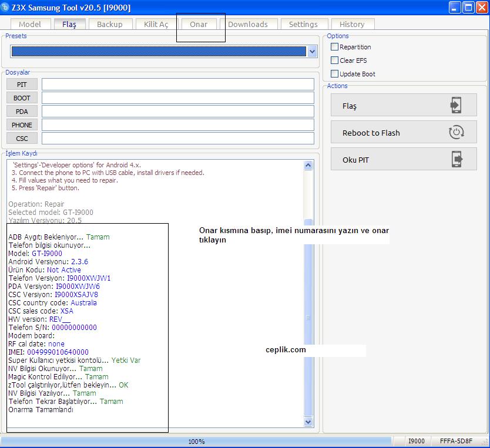Click the Not Active product code text
This screenshot has width=490, height=448.
point(64,270)
